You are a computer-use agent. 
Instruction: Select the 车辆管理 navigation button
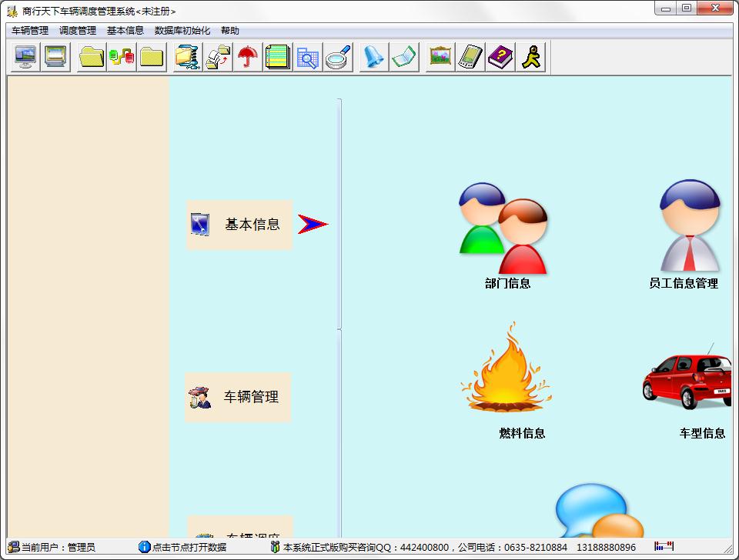238,397
